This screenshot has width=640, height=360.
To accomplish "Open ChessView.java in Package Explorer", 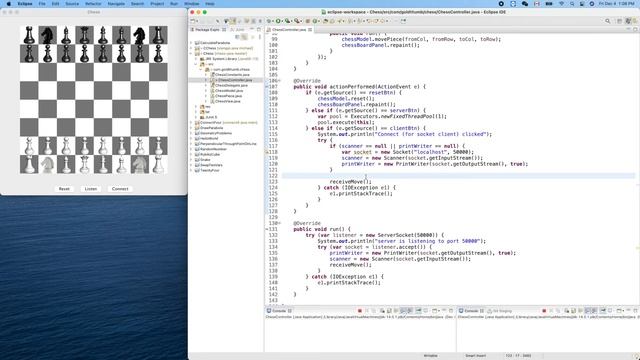I will (227, 101).
